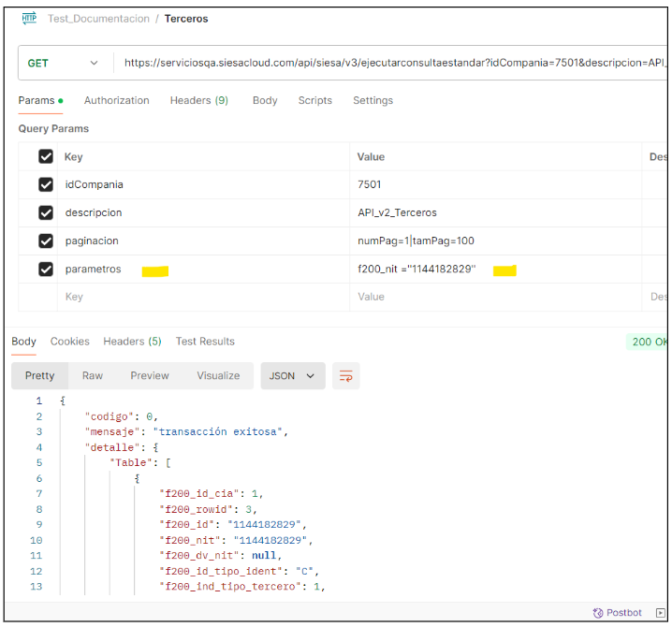Screen dimensions: 672x627
Task: Show the response Cookies tab
Action: click(x=69, y=342)
